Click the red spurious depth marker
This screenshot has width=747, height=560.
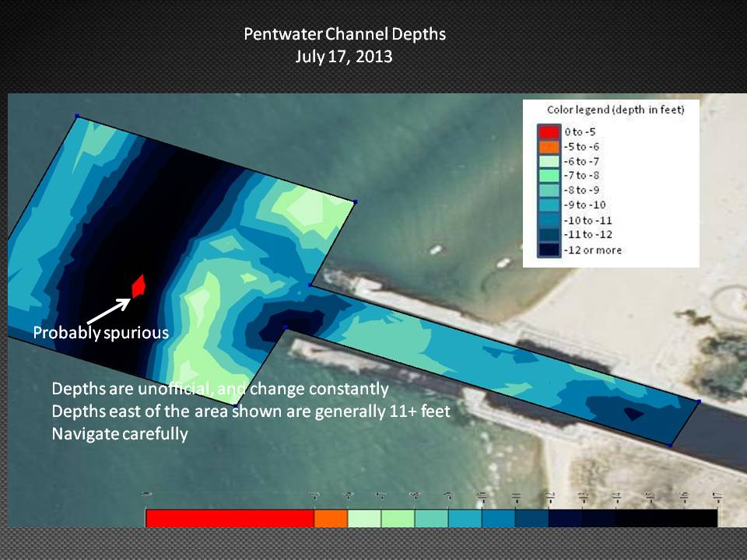coord(139,285)
